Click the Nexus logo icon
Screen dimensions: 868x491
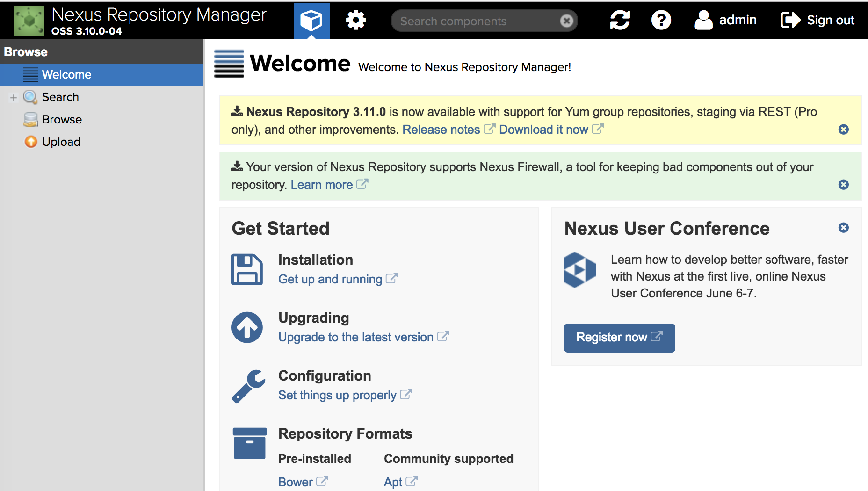[29, 21]
